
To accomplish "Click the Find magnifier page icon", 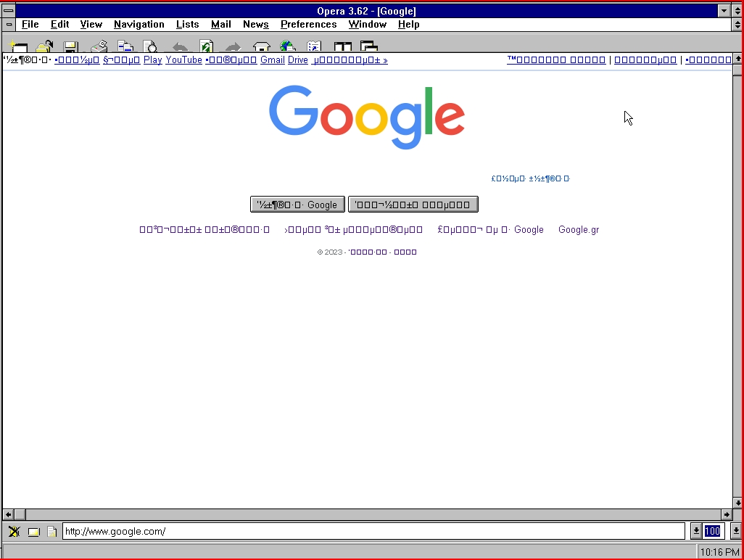I will coord(150,46).
